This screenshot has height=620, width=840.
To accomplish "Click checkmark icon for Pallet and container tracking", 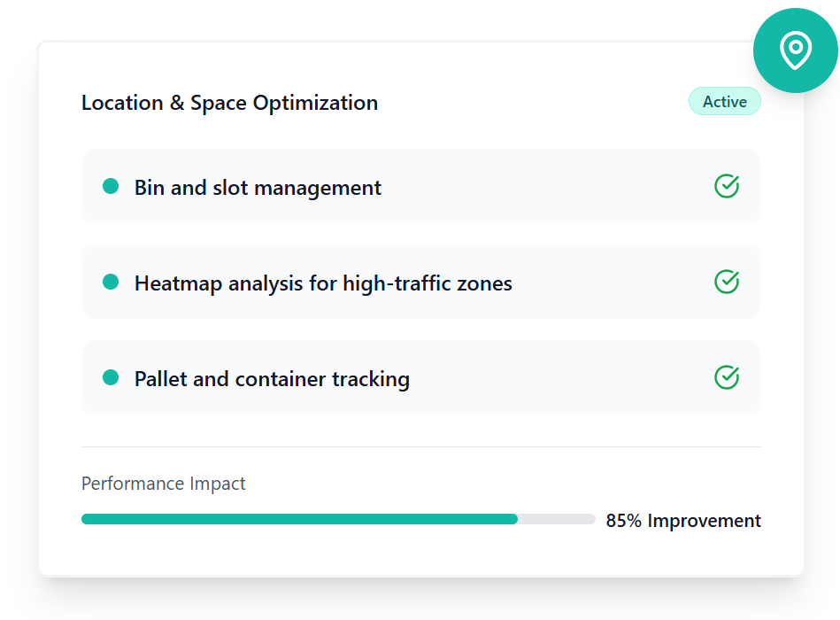I will coord(727,378).
